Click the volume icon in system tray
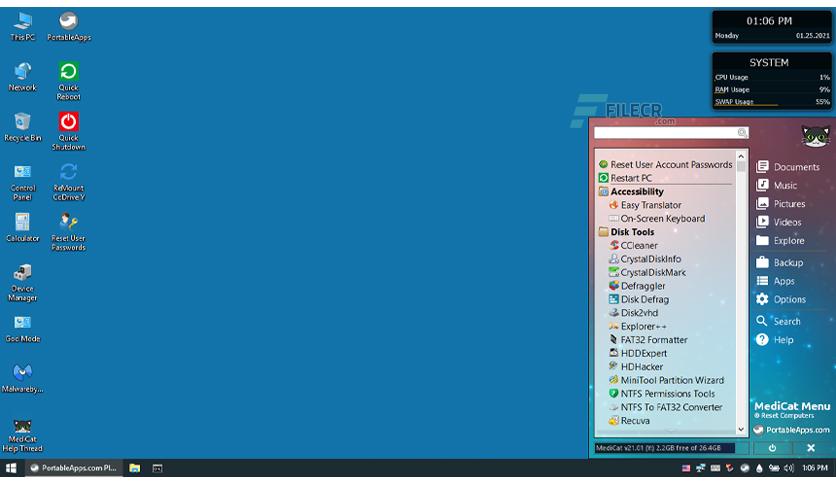836x484 pixels. pos(789,468)
